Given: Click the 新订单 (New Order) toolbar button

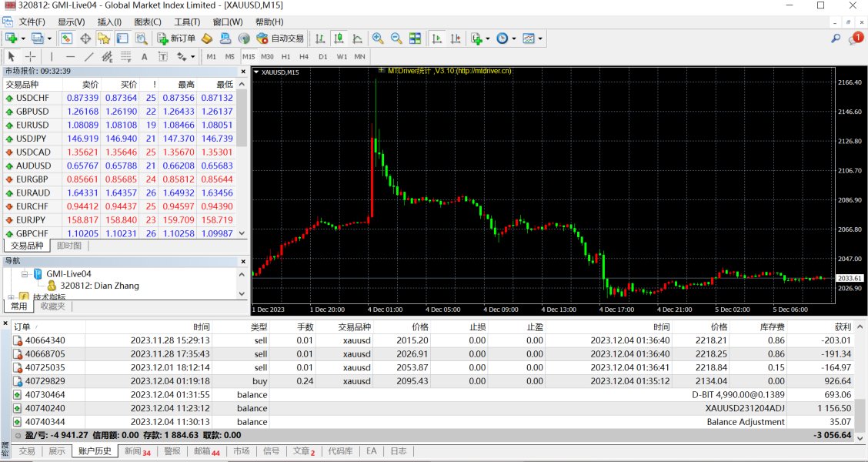Looking at the screenshot, I should (x=175, y=38).
